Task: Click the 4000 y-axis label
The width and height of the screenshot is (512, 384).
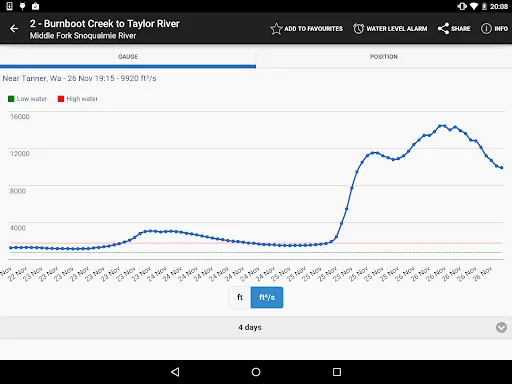Action: pos(18,228)
